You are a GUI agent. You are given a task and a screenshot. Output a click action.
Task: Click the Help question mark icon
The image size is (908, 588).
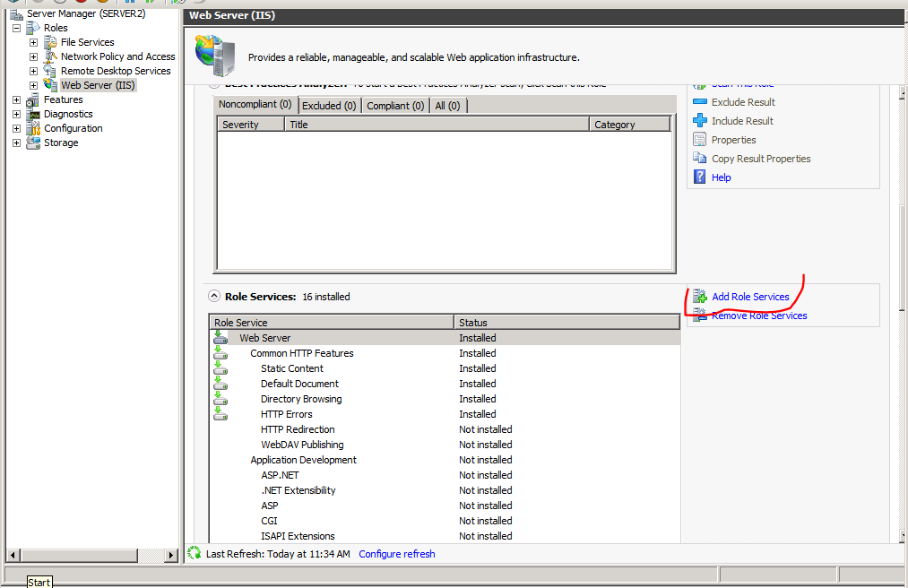(700, 177)
